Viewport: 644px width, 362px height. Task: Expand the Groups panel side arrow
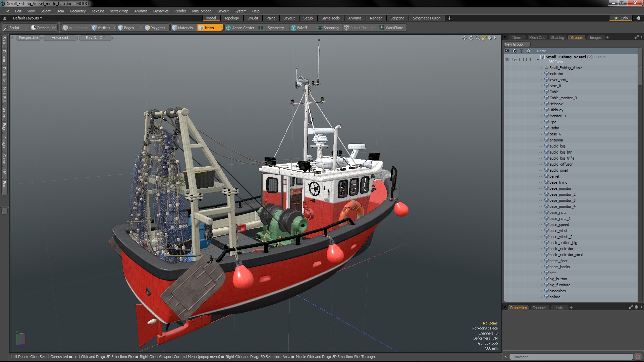641,37
